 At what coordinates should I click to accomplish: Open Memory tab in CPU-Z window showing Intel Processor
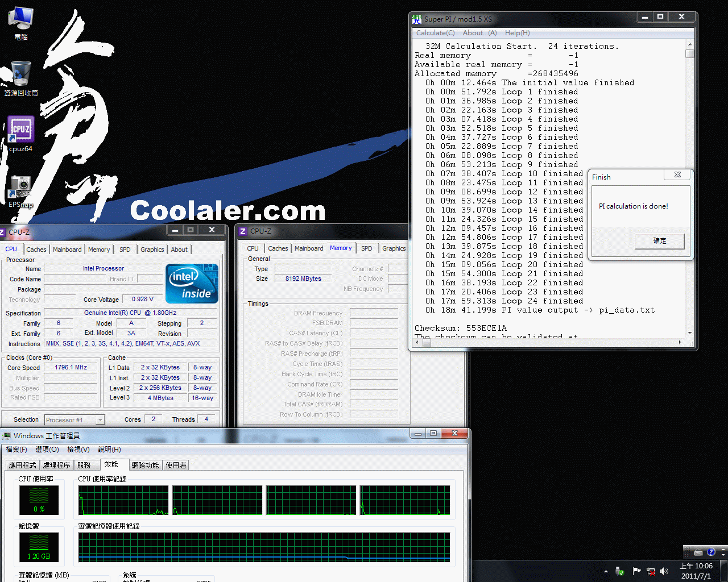[99, 250]
